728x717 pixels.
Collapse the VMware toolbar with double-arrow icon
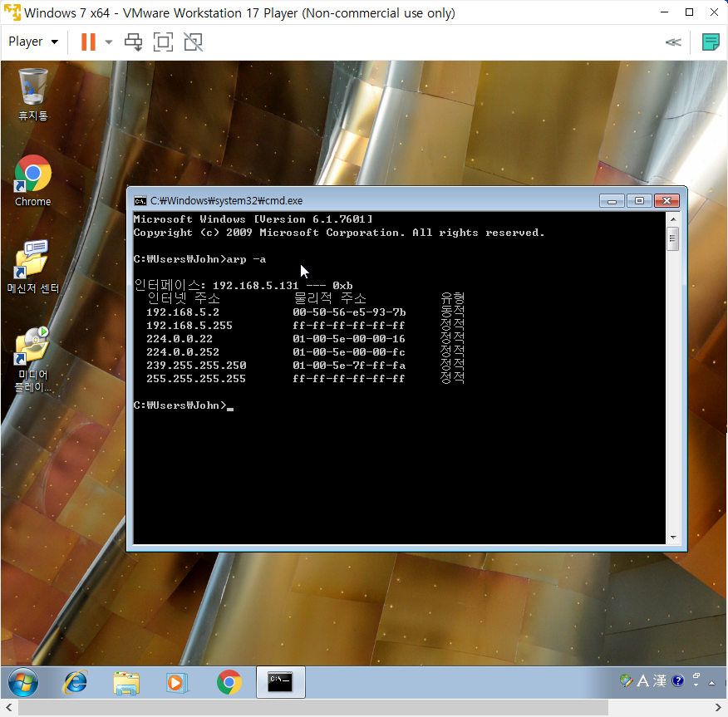(673, 42)
